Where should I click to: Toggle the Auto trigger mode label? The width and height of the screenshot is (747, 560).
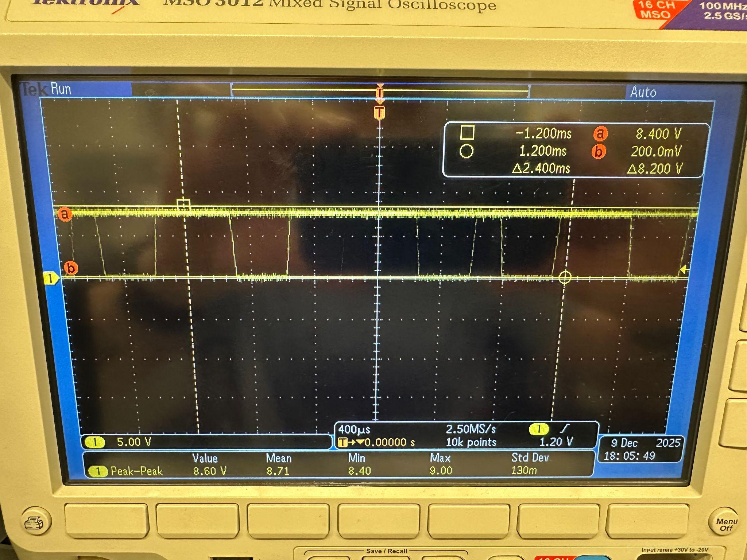tap(645, 92)
